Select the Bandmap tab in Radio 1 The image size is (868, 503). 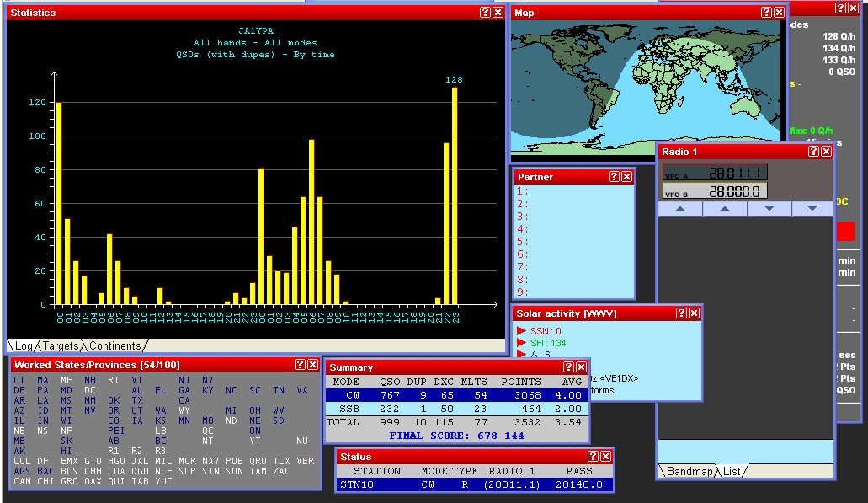(x=690, y=472)
